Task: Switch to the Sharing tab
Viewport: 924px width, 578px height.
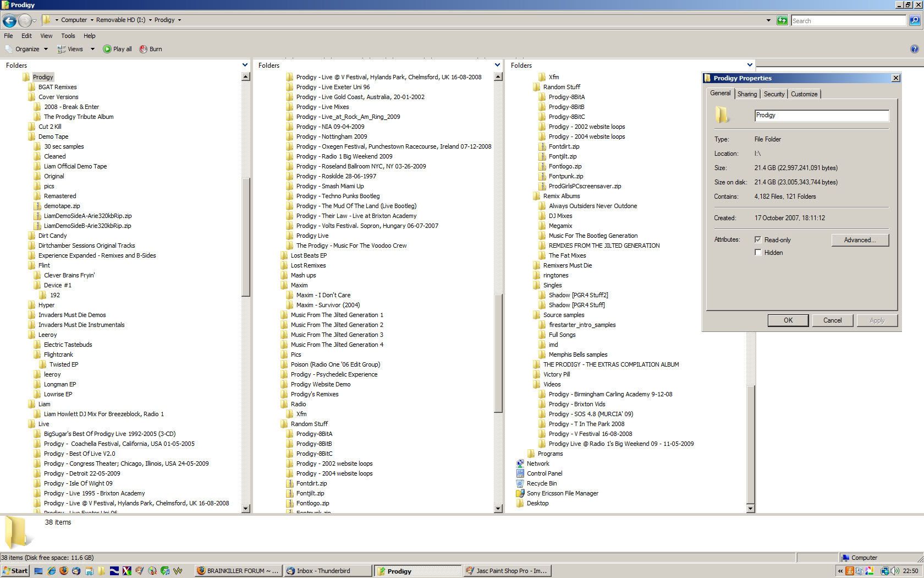Action: 747,94
